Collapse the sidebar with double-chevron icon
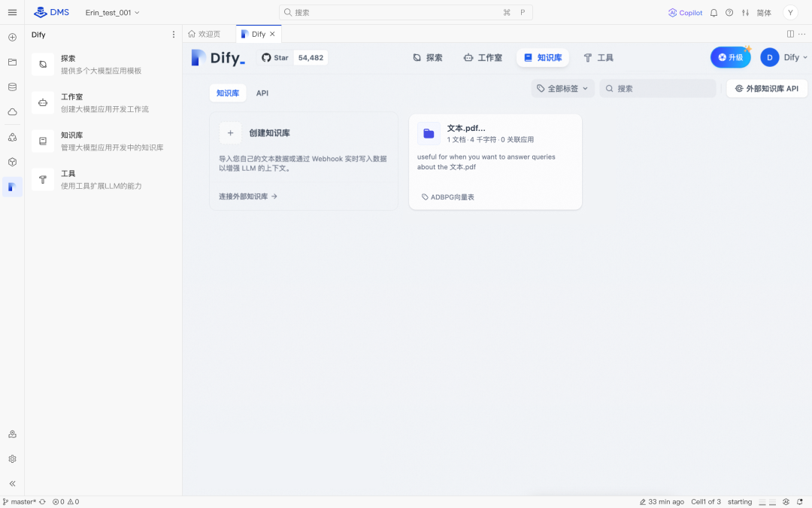The image size is (812, 508). (13, 484)
